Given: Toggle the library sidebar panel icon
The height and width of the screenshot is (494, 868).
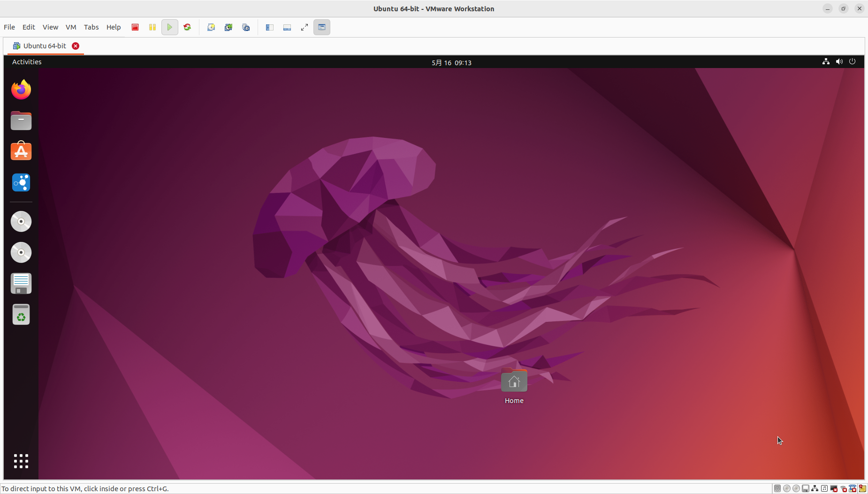Looking at the screenshot, I should tap(270, 27).
